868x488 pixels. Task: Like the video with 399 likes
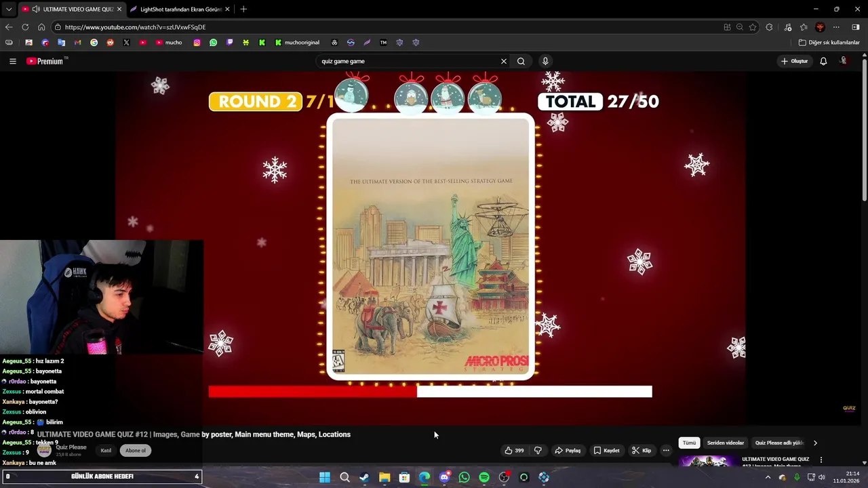click(x=514, y=450)
